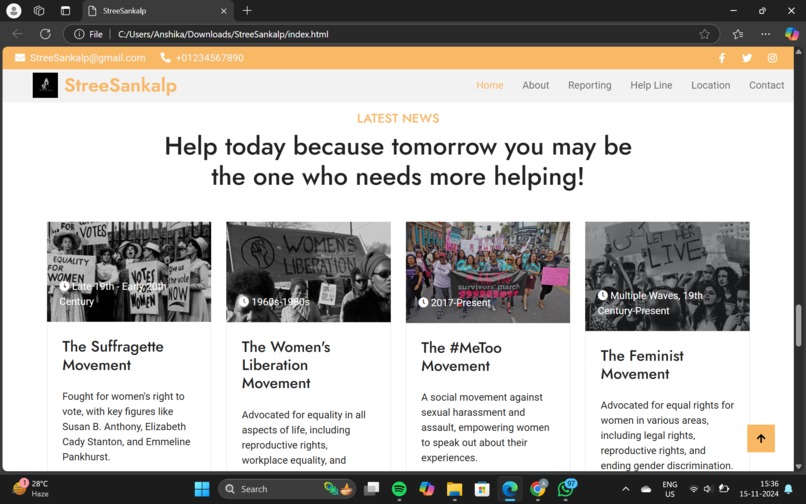Click the ENG US language indicator
806x504 pixels.
click(x=669, y=489)
